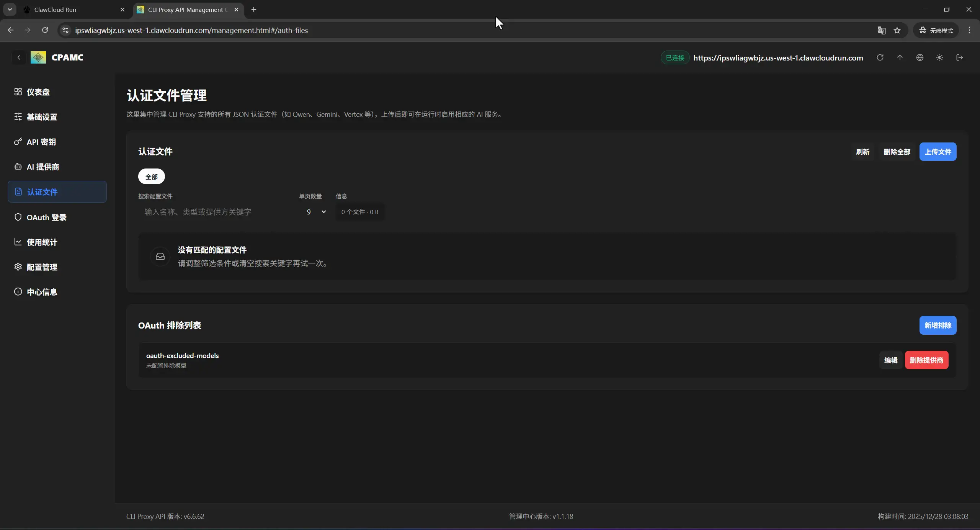Open the 中心信息 page

click(42, 291)
